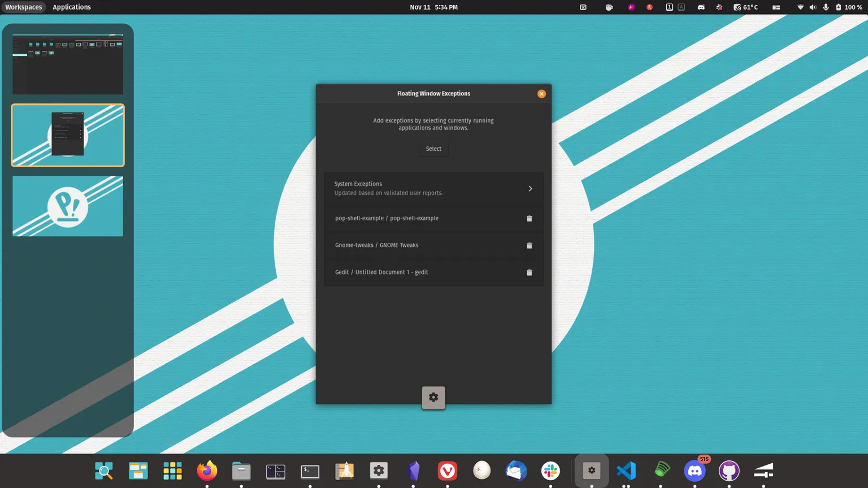The height and width of the screenshot is (488, 868).
Task: Open the clock and calendar menu
Action: click(x=434, y=7)
